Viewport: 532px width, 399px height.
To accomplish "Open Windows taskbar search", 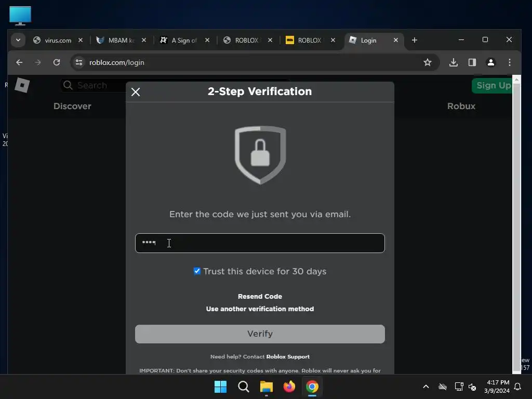I will click(244, 387).
